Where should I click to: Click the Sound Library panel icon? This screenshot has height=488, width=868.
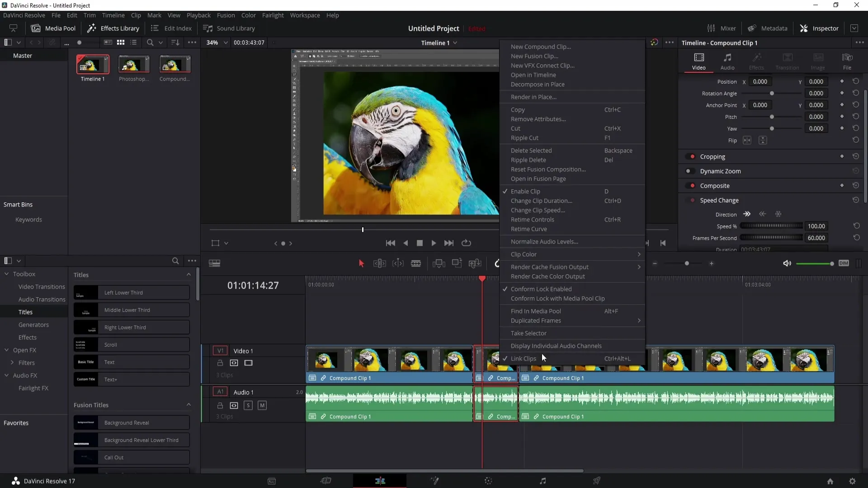[x=208, y=28]
